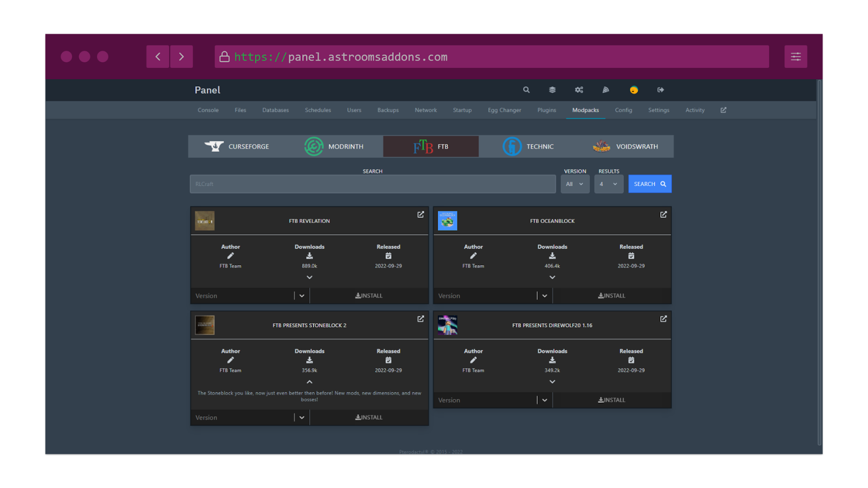Open Version dropdown for FTB Revelation
The height and width of the screenshot is (488, 868).
pyautogui.click(x=250, y=296)
